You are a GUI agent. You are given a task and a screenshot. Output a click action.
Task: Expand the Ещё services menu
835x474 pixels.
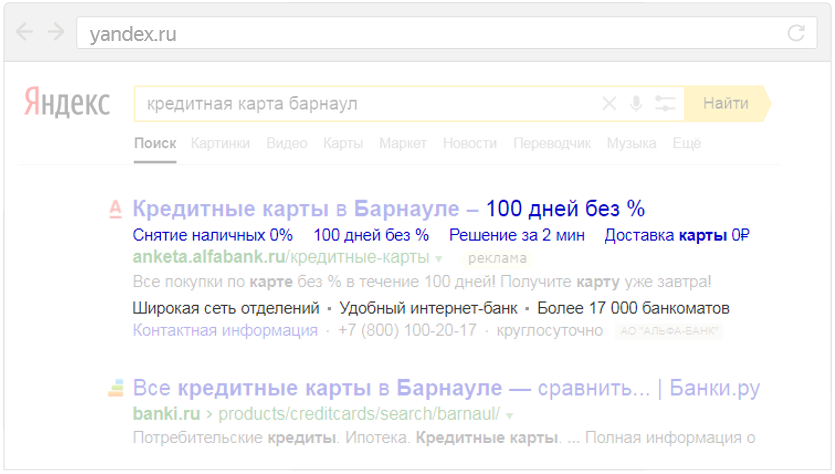pos(686,143)
